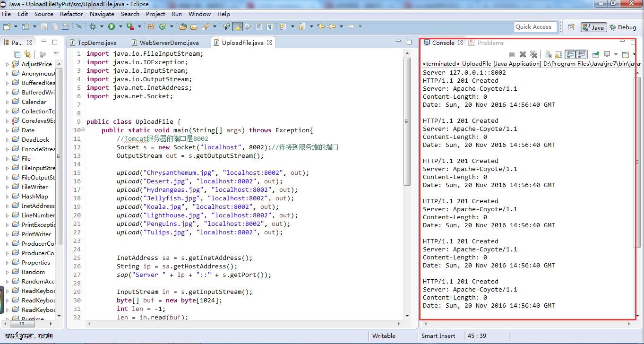Open the Navigate menu

pos(102,14)
